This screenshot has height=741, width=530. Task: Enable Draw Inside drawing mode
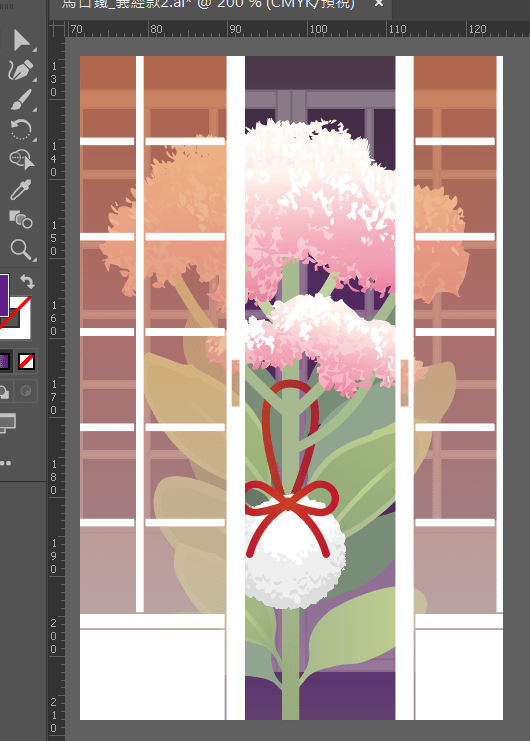coord(26,392)
